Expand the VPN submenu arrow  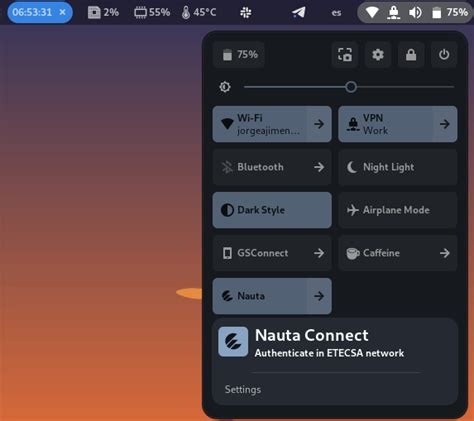pos(445,124)
